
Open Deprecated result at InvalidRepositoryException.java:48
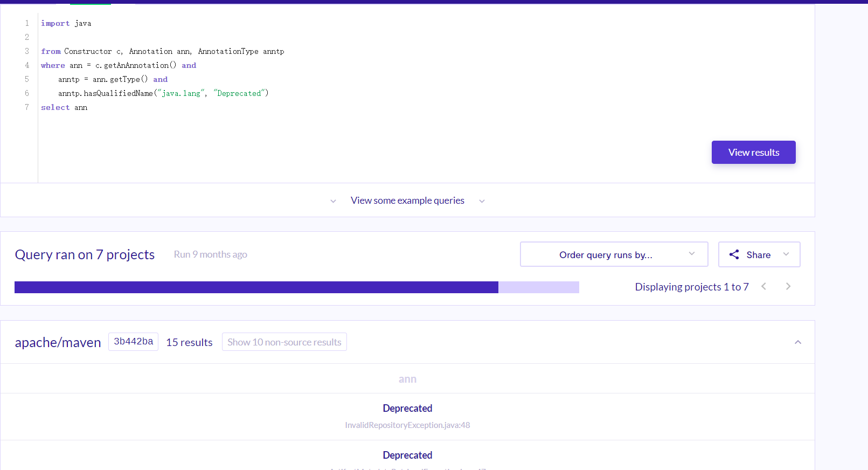click(407, 408)
